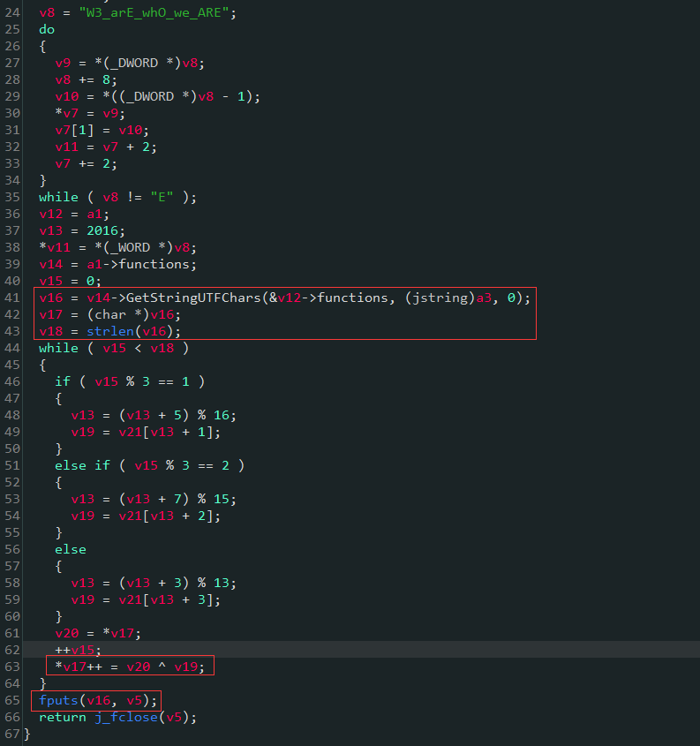Click the closing brace on line 67
The image size is (700, 746).
click(27, 734)
